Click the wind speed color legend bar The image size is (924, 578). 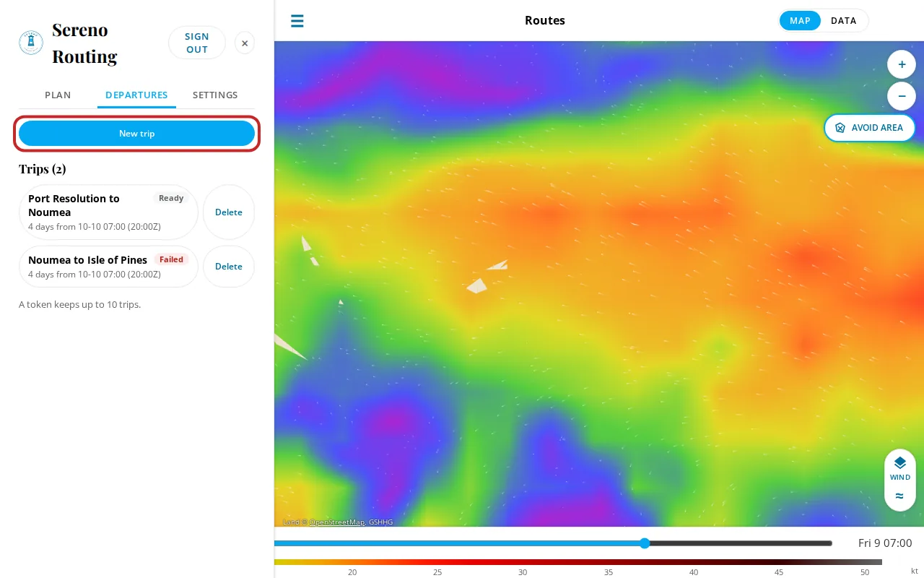[578, 562]
